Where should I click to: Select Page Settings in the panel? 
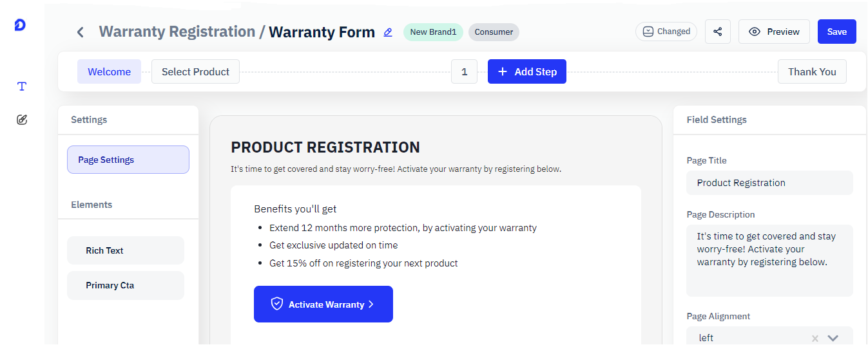point(128,160)
